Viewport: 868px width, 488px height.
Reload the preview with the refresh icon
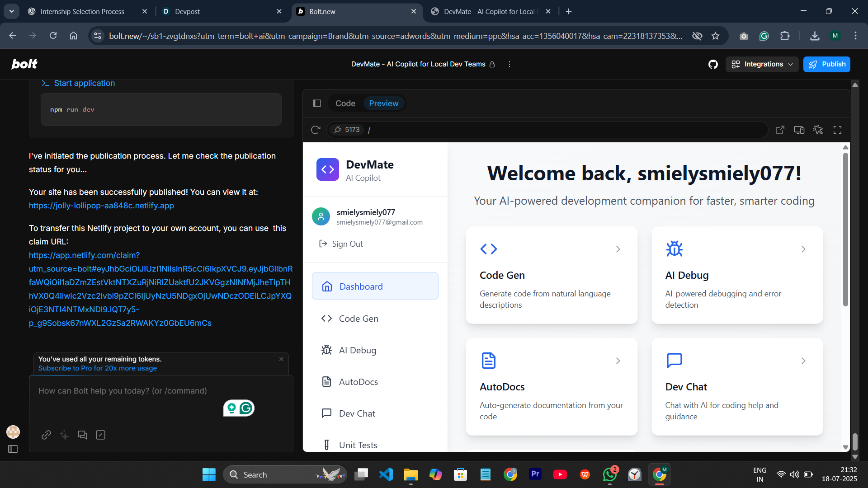(316, 130)
